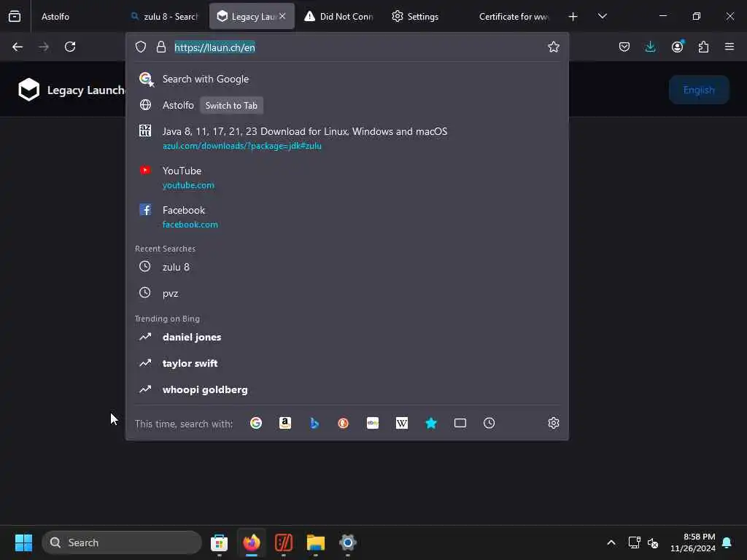The image size is (747, 560).
Task: Select trending search daniel jones
Action: click(x=347, y=337)
